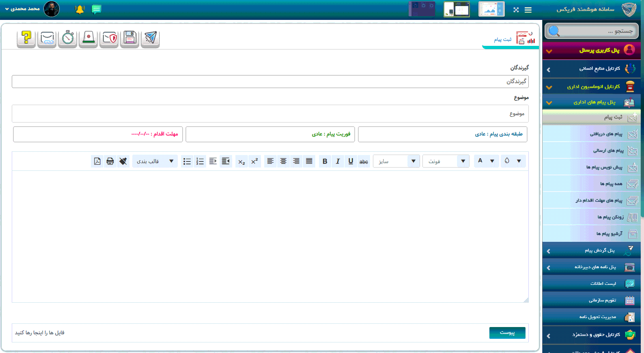Expand the قالب بندی format dropdown
This screenshot has height=353, width=644.
tap(155, 161)
